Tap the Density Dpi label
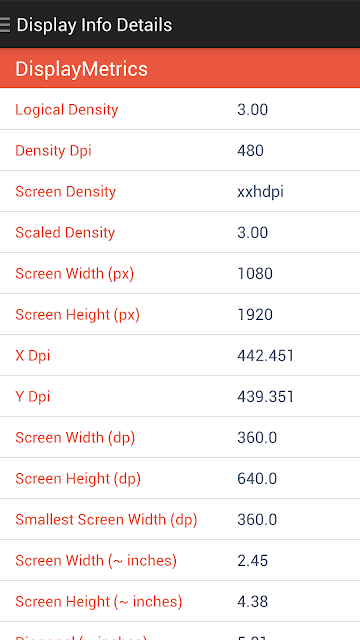 pos(53,151)
